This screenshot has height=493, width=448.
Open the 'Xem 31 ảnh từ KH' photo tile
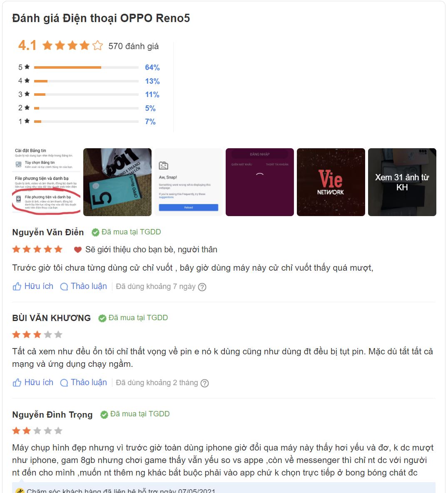pyautogui.click(x=402, y=182)
